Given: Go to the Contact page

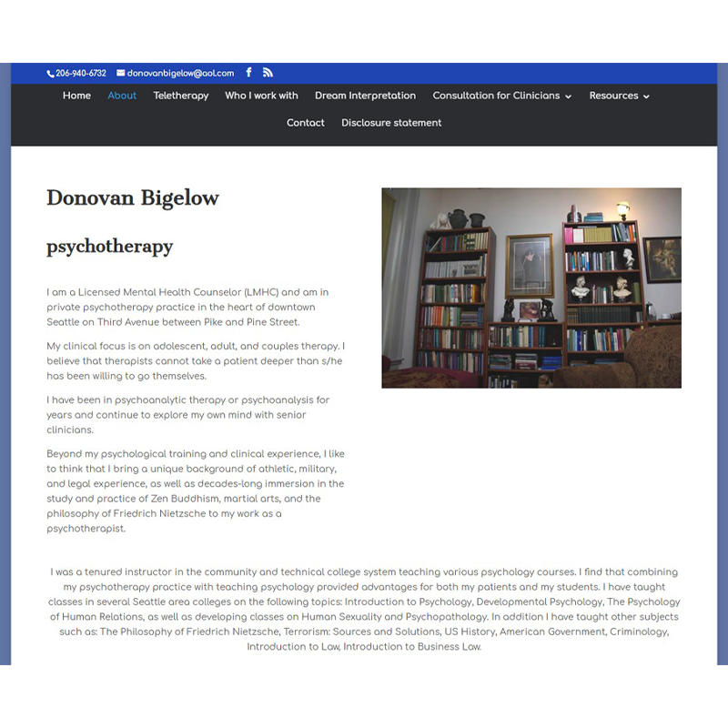Looking at the screenshot, I should pos(306,123).
